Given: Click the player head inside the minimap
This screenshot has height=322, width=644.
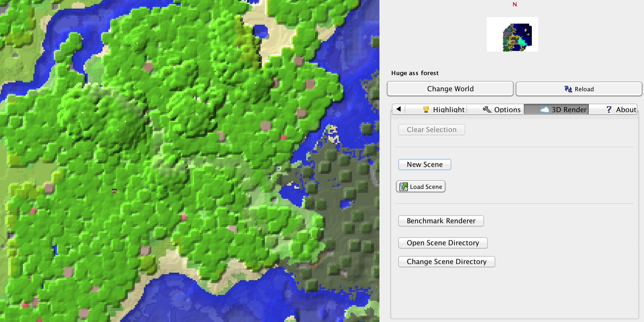Looking at the screenshot, I should pyautogui.click(x=513, y=41).
